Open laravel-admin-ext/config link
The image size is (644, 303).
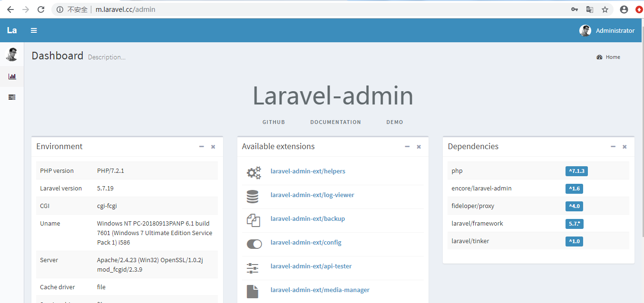[x=306, y=242]
